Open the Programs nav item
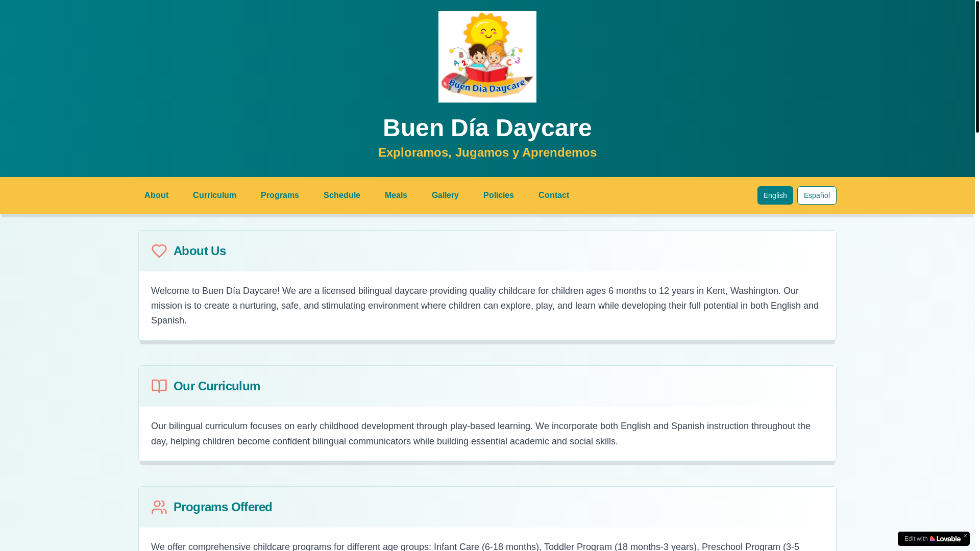 click(x=280, y=195)
